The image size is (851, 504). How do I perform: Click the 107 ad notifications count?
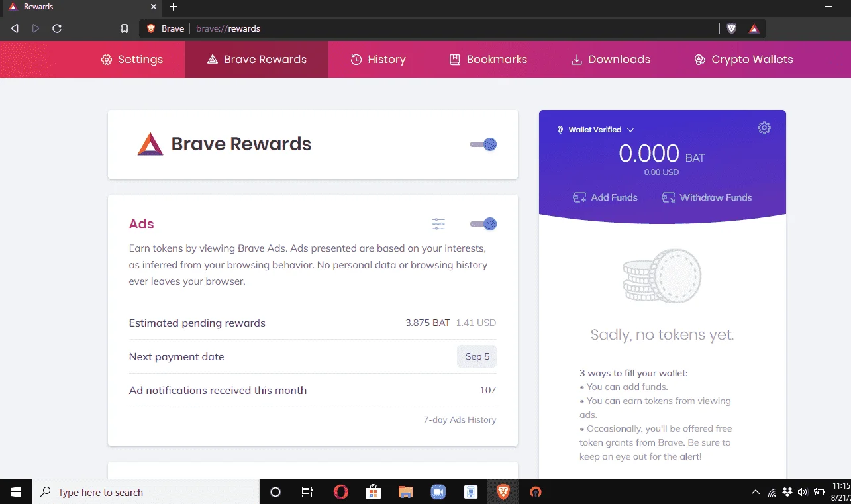tap(488, 390)
